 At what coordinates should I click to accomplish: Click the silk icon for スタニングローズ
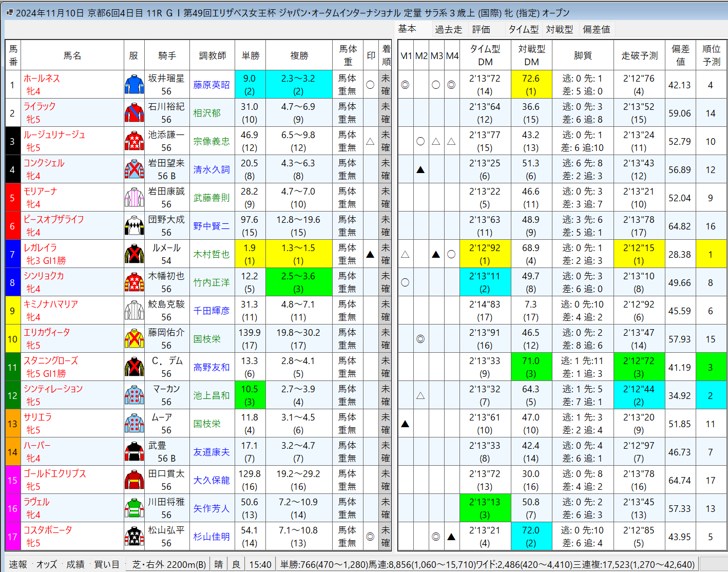pyautogui.click(x=134, y=367)
